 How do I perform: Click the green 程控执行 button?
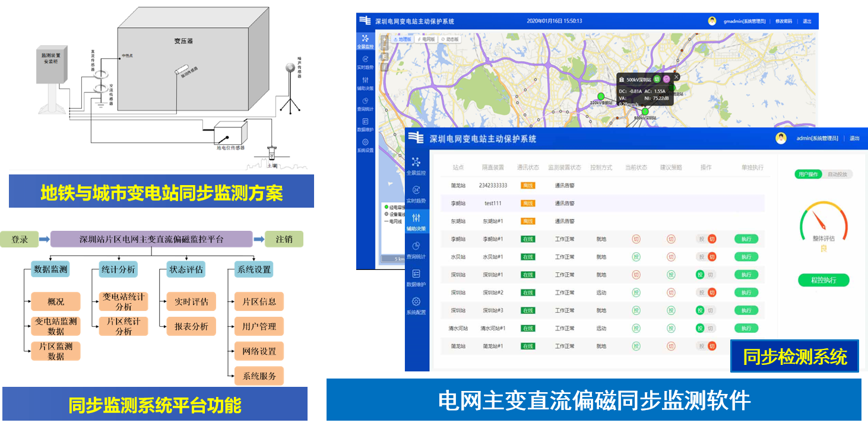(x=823, y=280)
